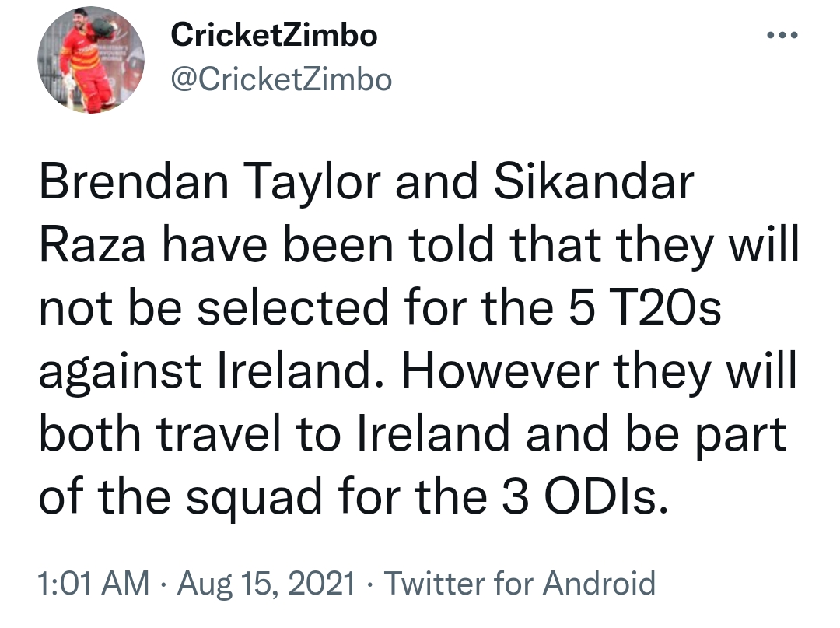Click 'have been told' in tweet
The image size is (840, 628).
(x=327, y=245)
